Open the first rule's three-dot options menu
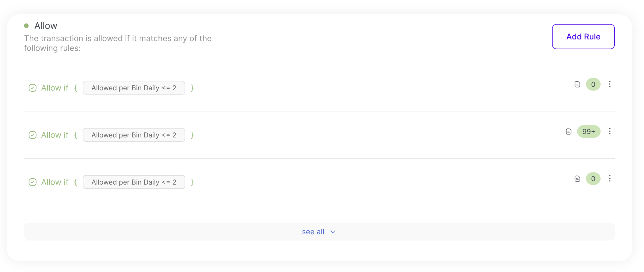Image resolution: width=644 pixels, height=272 pixels. pos(609,84)
